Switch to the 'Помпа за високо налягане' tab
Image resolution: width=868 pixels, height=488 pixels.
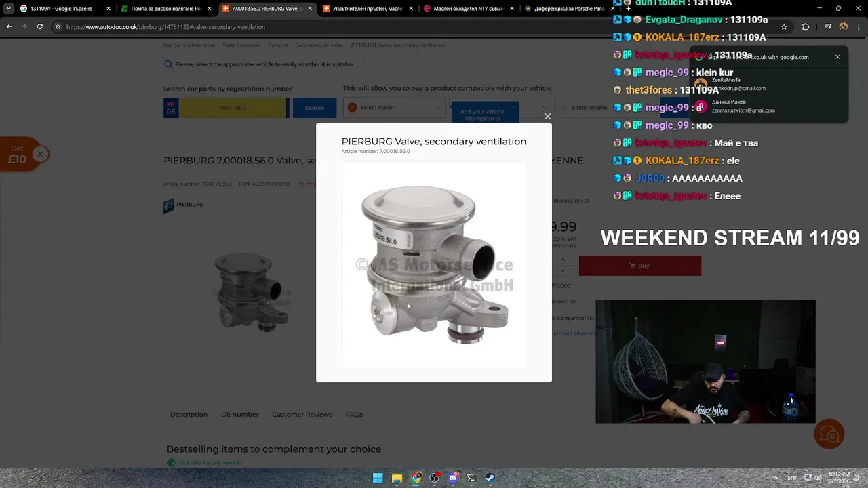coord(165,9)
